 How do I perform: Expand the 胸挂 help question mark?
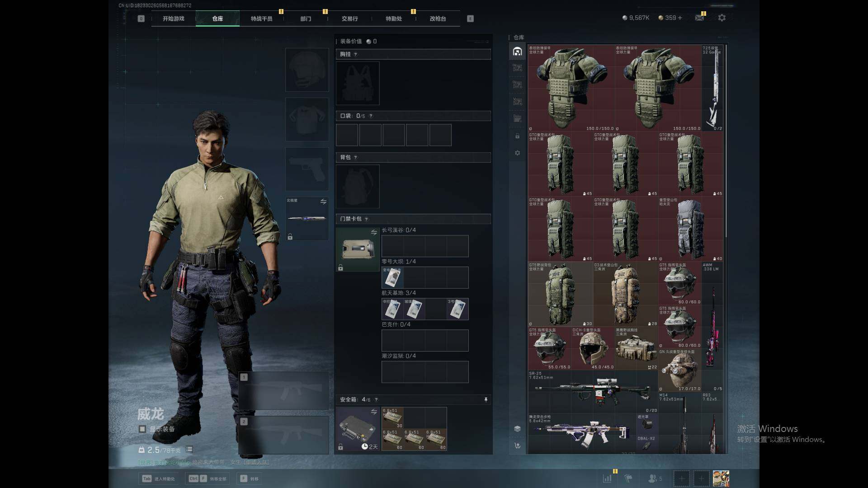click(356, 54)
